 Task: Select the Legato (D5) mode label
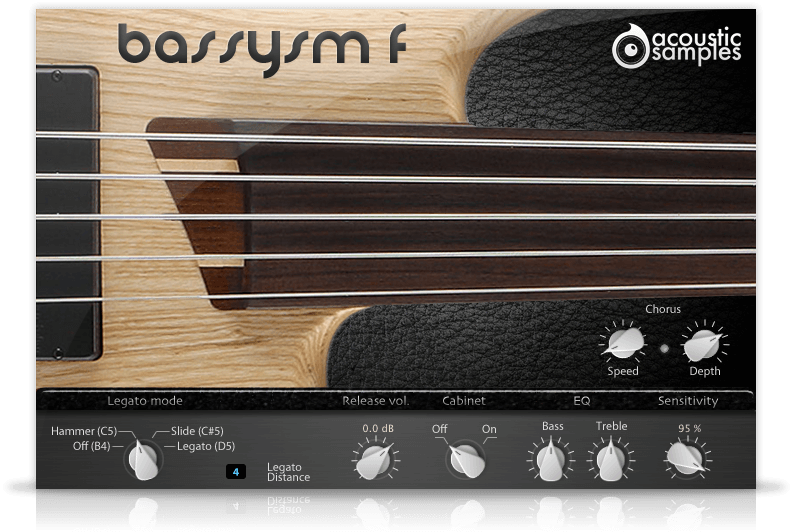(206, 446)
